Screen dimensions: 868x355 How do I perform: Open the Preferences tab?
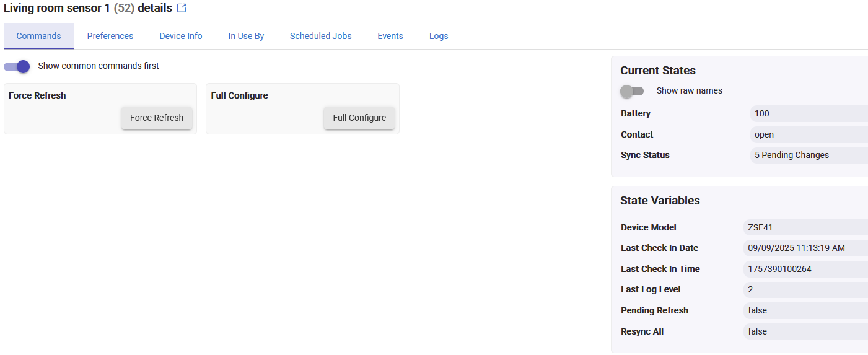(110, 36)
